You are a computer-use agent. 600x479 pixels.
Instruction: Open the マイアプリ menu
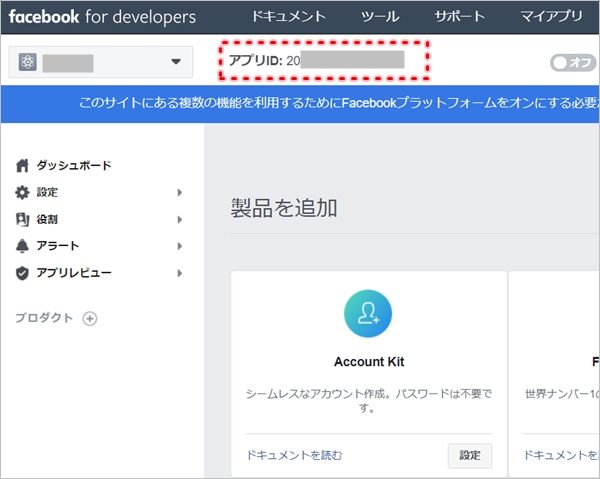click(551, 16)
